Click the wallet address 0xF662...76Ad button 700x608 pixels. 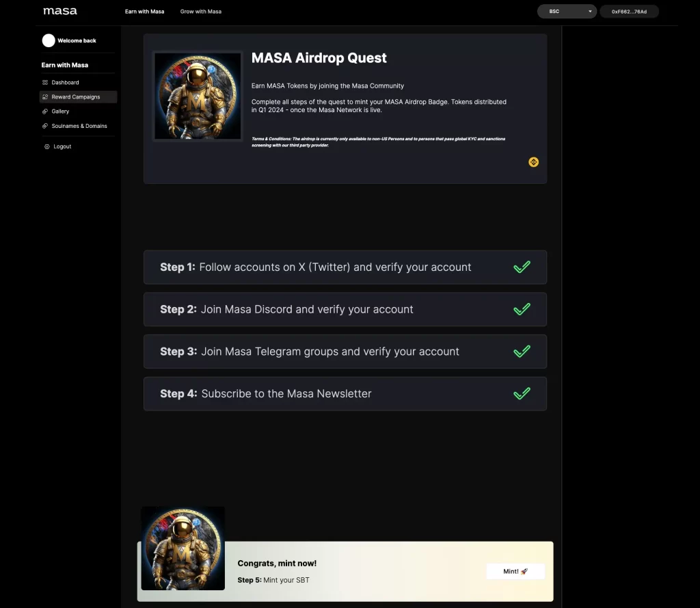(629, 12)
